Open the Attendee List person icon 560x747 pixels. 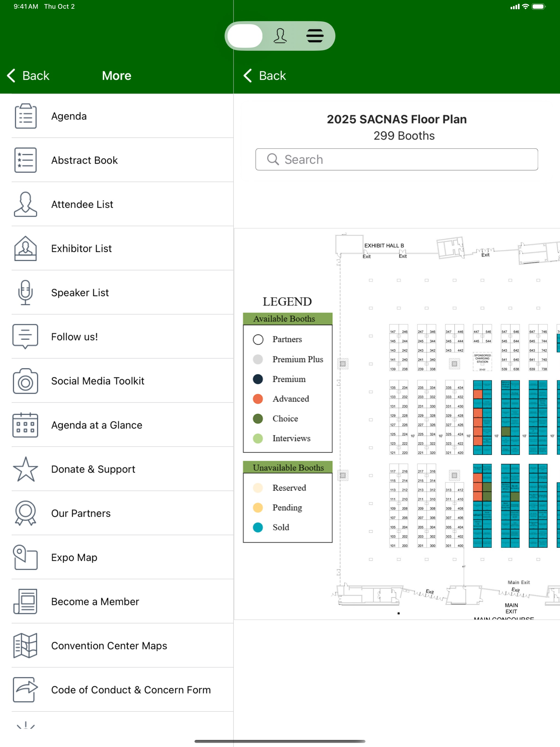point(26,204)
